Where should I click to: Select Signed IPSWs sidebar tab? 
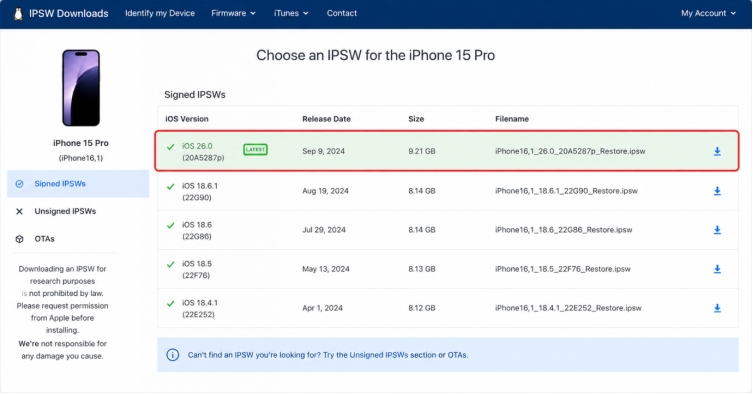(78, 184)
